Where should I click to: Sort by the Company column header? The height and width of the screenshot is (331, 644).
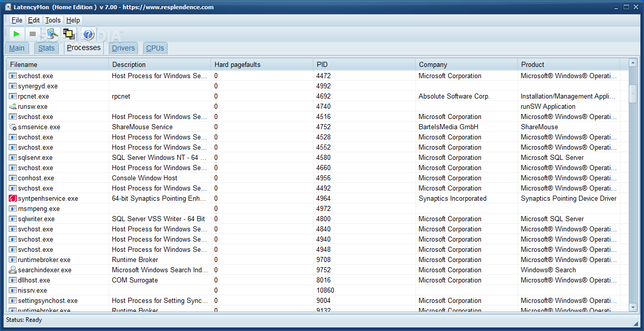coord(466,64)
